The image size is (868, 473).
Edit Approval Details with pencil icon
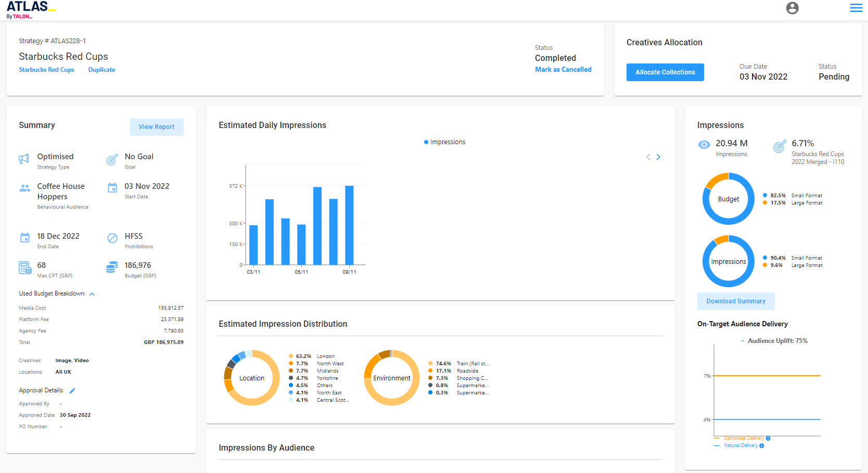click(x=72, y=391)
